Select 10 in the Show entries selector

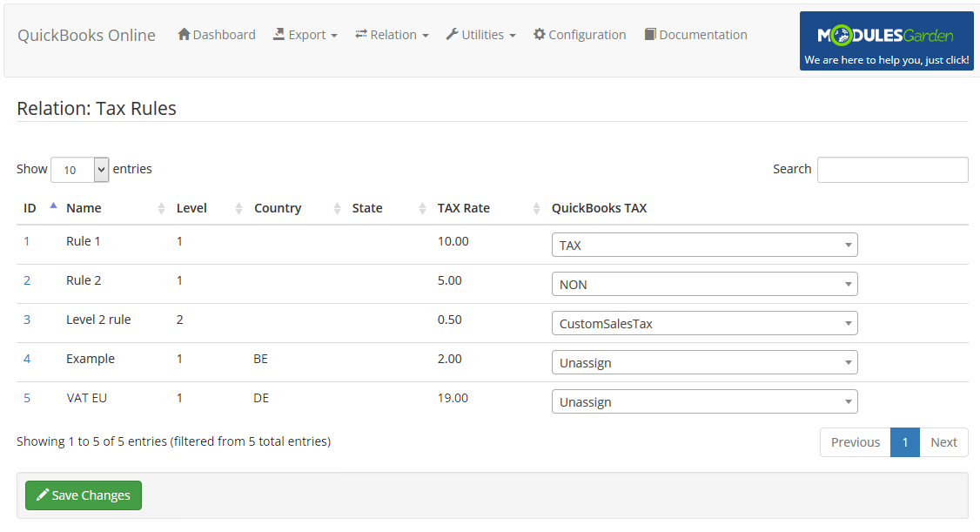coord(79,169)
